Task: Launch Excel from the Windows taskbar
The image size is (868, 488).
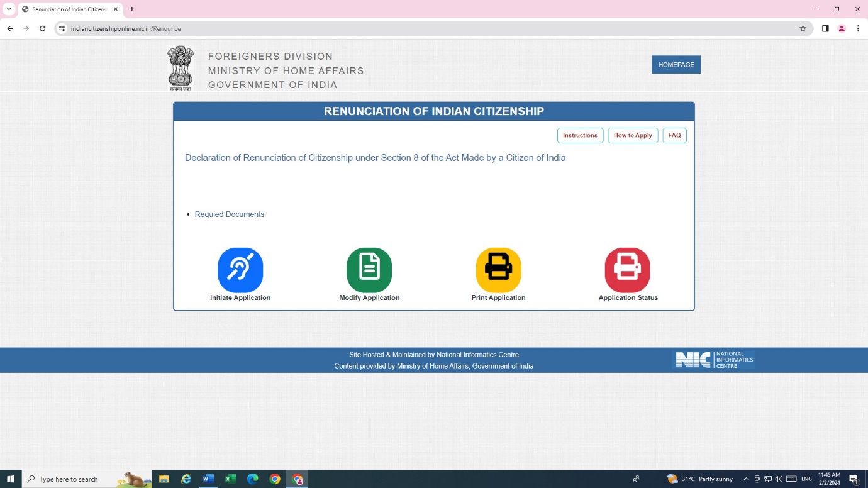Action: click(x=230, y=479)
